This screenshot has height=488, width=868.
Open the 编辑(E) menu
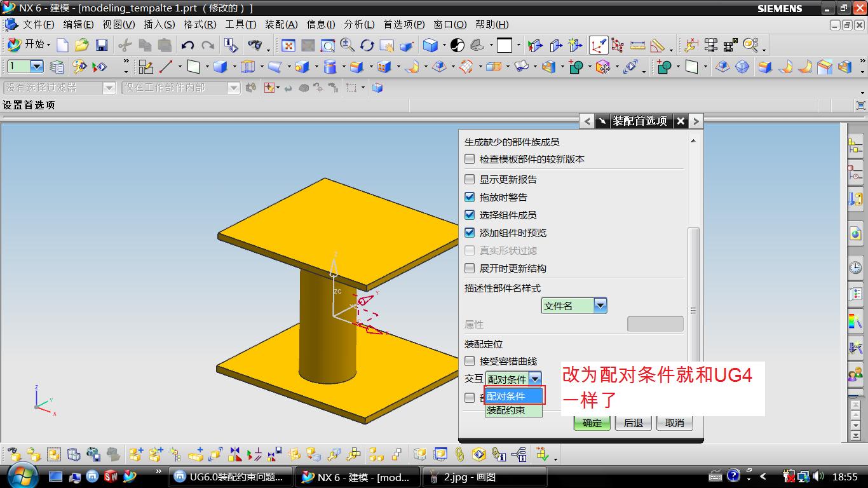(78, 24)
